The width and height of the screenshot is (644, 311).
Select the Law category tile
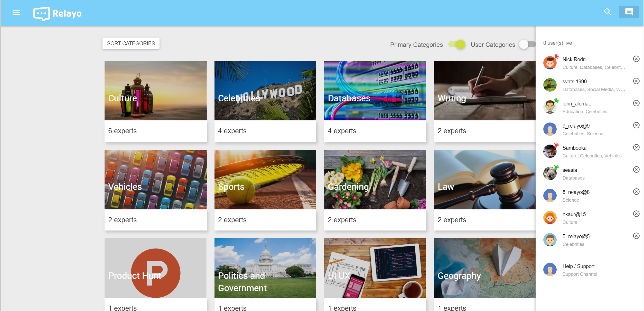pyautogui.click(x=484, y=190)
